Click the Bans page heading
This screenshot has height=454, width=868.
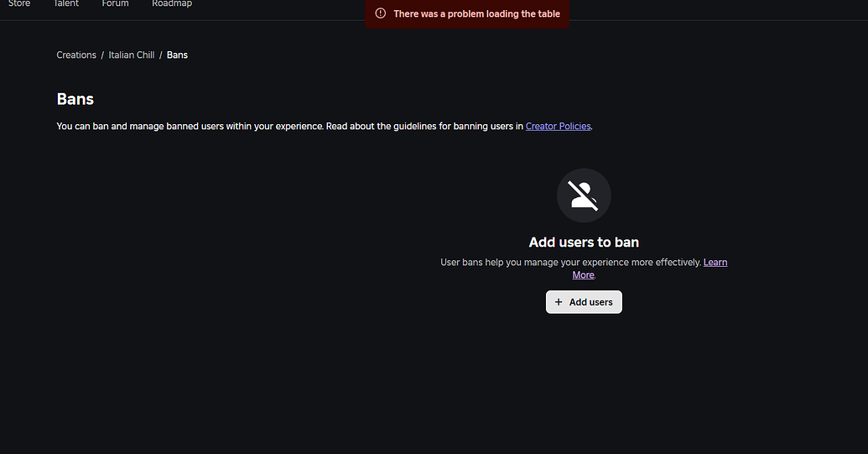pyautogui.click(x=75, y=99)
